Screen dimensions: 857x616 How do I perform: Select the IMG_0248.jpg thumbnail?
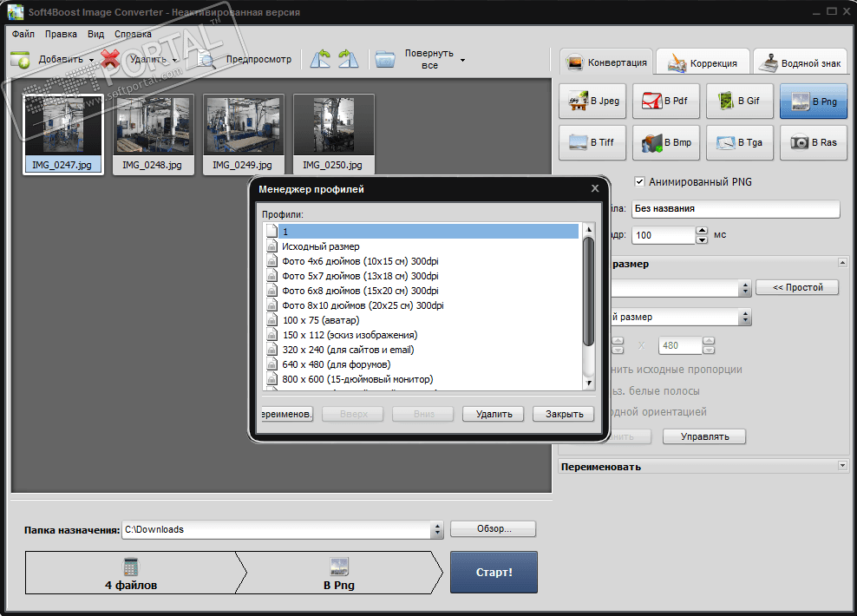pos(153,134)
